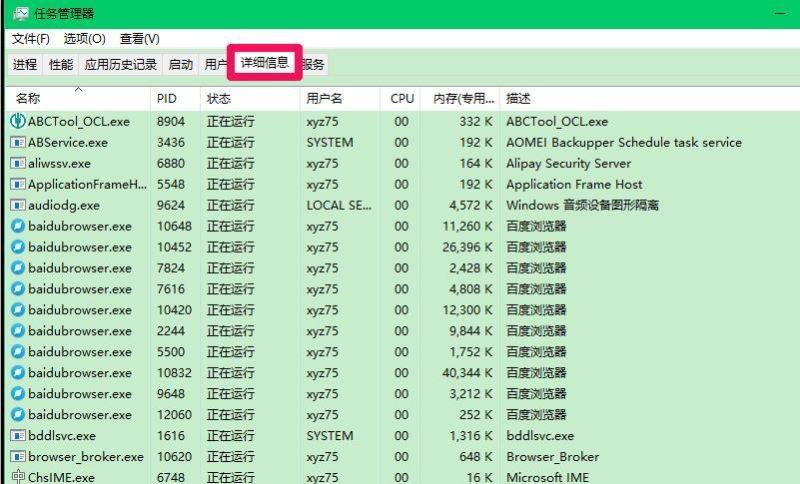The height and width of the screenshot is (484, 800).
Task: Switch to the 启动 tab
Action: coord(181,65)
